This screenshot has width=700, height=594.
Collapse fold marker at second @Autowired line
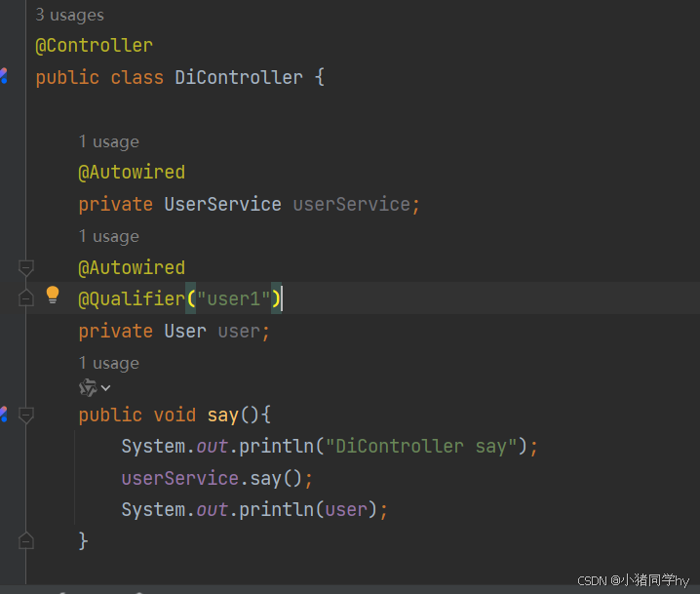[26, 268]
